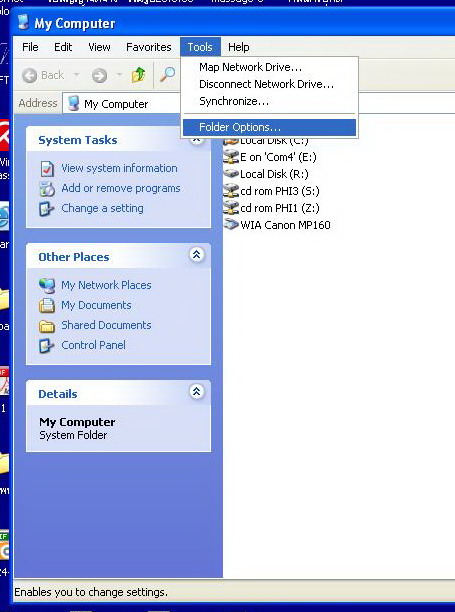Click the Shared Documents folder icon

(x=47, y=326)
